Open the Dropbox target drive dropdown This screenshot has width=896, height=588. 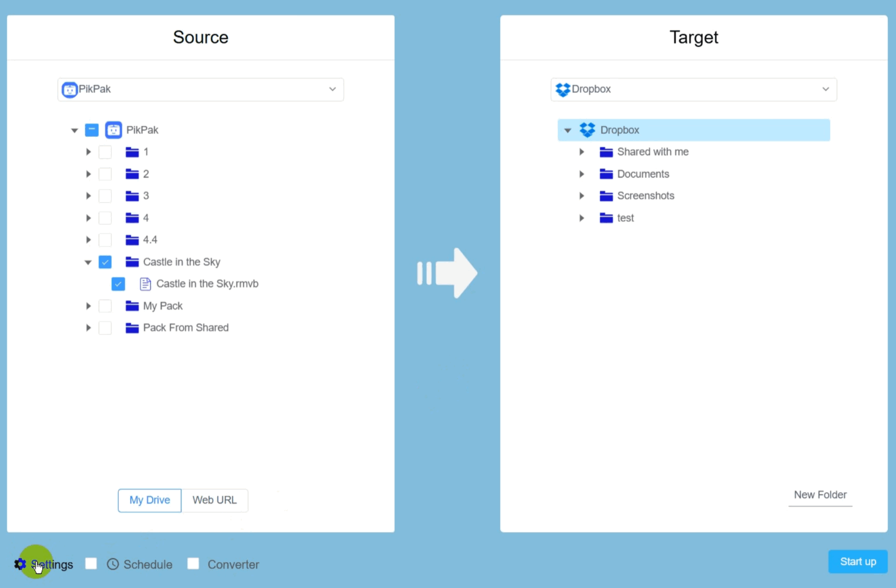click(x=694, y=90)
